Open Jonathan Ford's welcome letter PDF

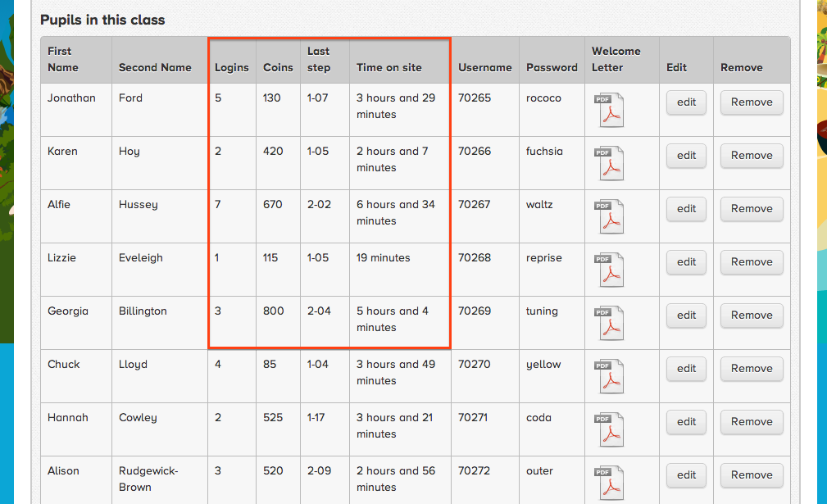(609, 110)
